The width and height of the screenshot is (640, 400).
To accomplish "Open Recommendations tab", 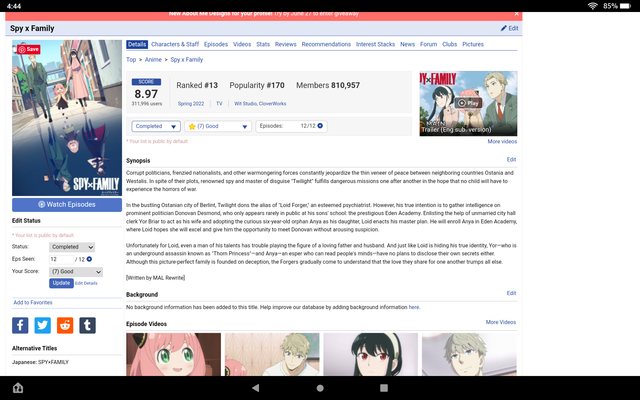I will point(326,44).
